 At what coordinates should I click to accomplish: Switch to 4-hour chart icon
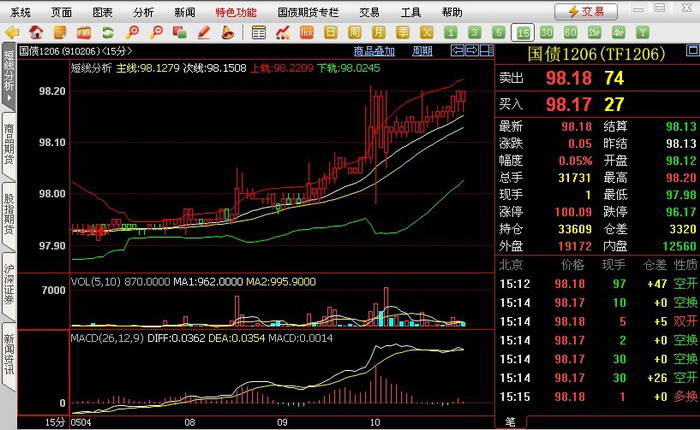(x=619, y=33)
